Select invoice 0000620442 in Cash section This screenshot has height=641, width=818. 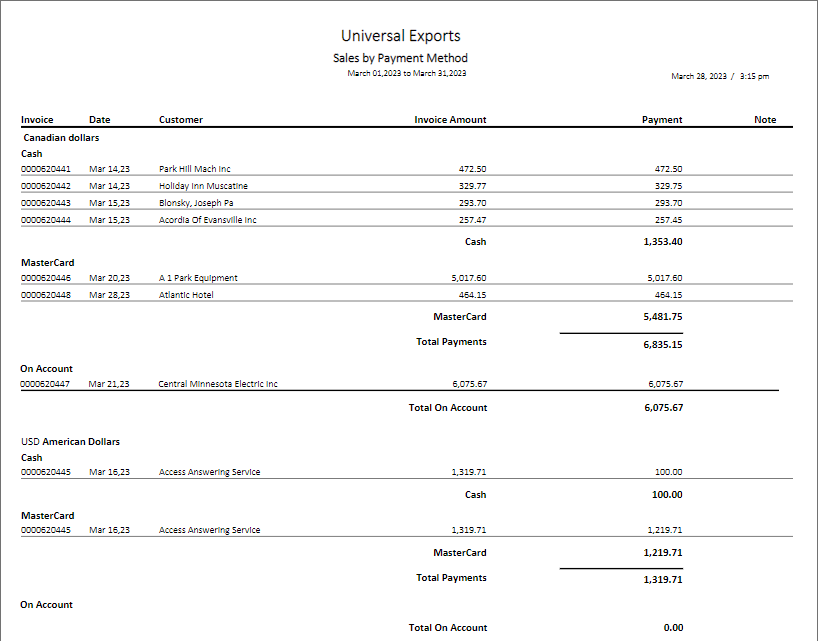(45, 186)
